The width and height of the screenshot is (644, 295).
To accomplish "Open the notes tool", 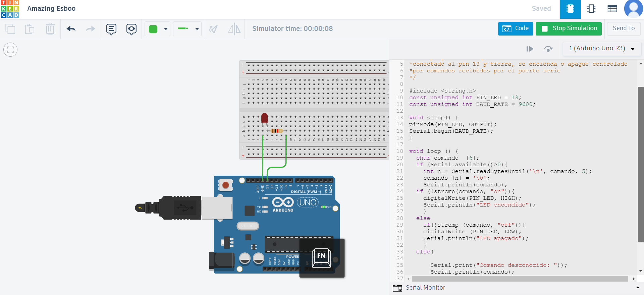I will click(x=111, y=29).
